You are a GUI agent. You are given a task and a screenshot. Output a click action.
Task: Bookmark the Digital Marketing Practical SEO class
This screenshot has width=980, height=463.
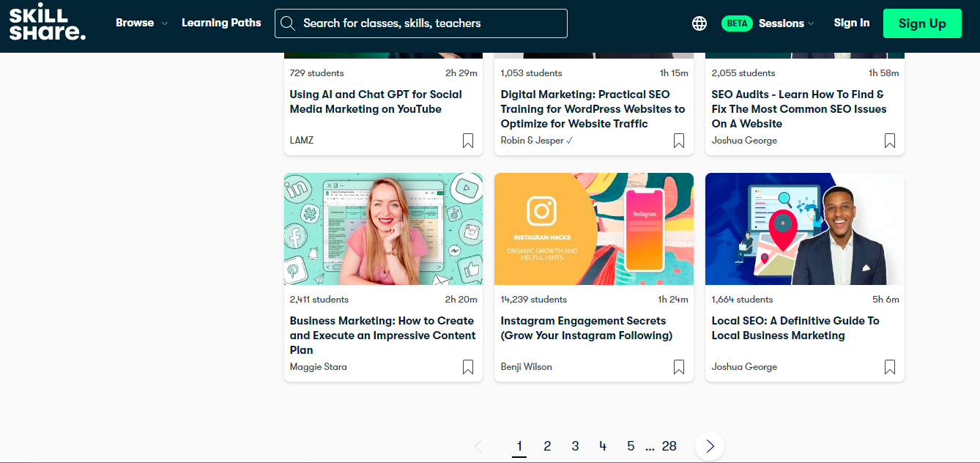(x=679, y=141)
